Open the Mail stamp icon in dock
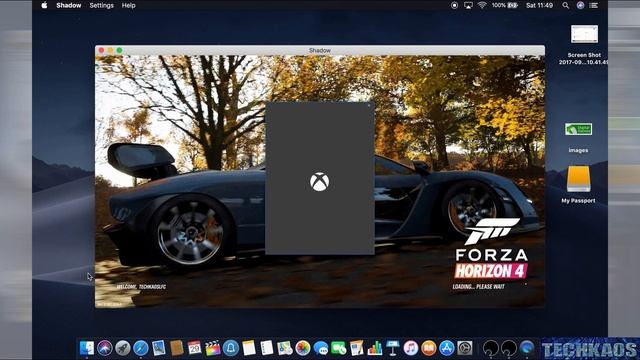The width and height of the screenshot is (640, 360). 158,348
